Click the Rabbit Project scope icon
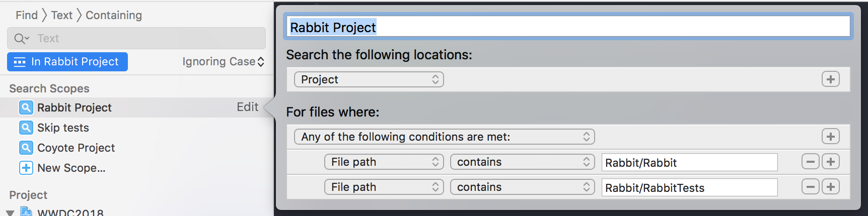This screenshot has height=216, width=868. pos(26,107)
